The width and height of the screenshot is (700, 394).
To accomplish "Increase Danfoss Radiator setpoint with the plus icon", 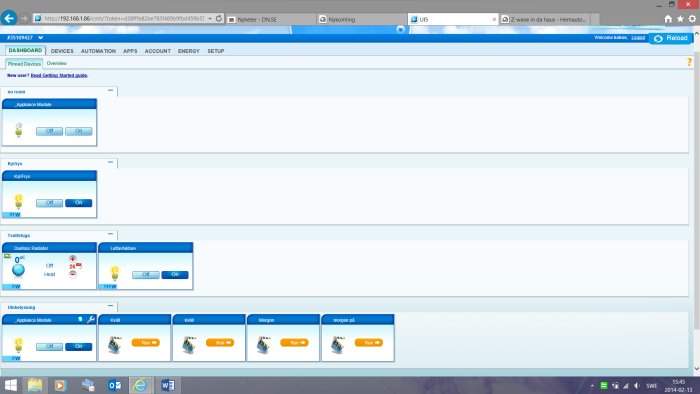I will [72, 259].
